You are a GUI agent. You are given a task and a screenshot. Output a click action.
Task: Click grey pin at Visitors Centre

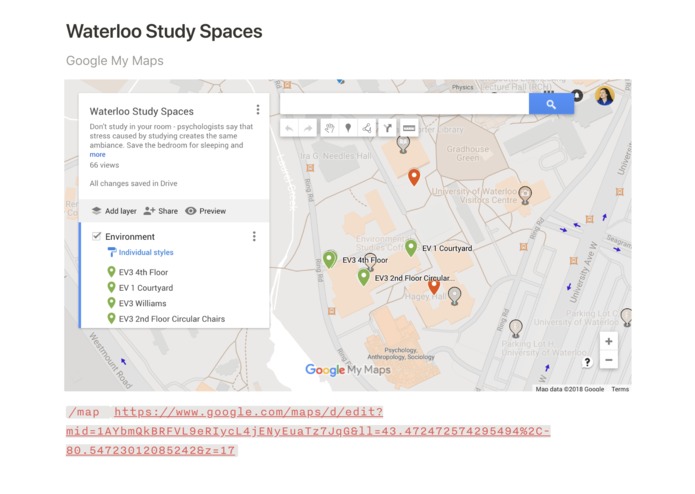(525, 195)
